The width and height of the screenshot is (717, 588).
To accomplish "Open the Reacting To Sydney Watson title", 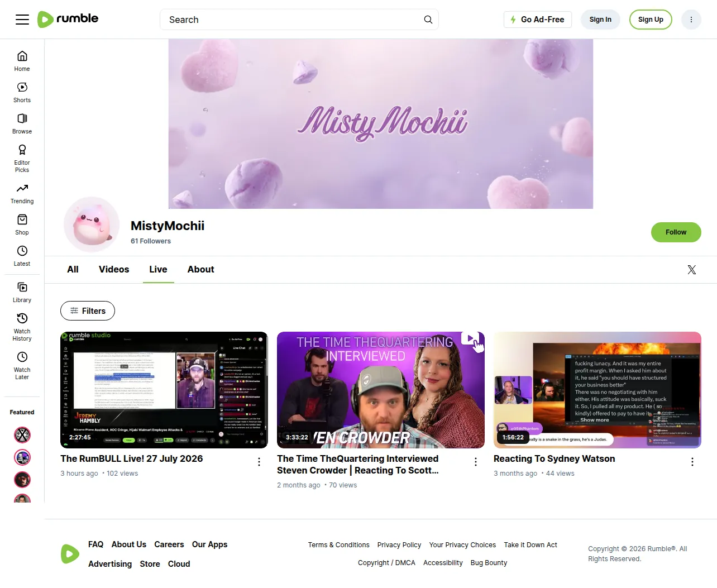I will click(555, 458).
